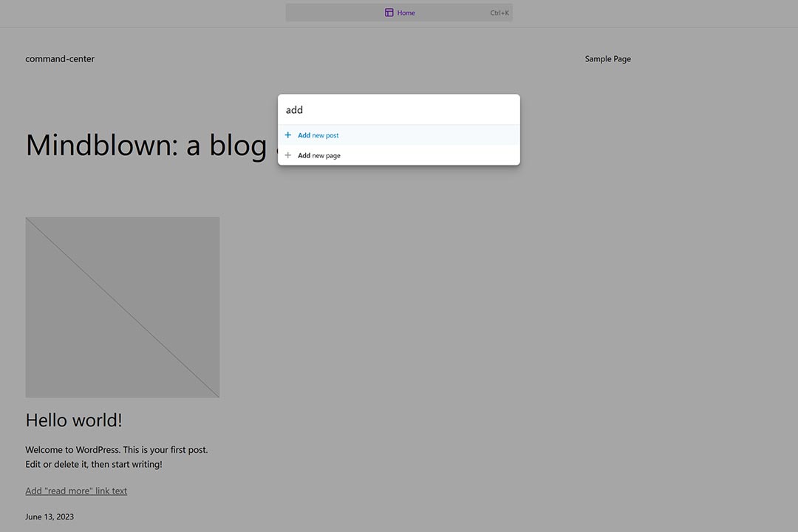Screen dimensions: 798x532
Task: Open the June 13, 2023 post date
Action: point(49,516)
